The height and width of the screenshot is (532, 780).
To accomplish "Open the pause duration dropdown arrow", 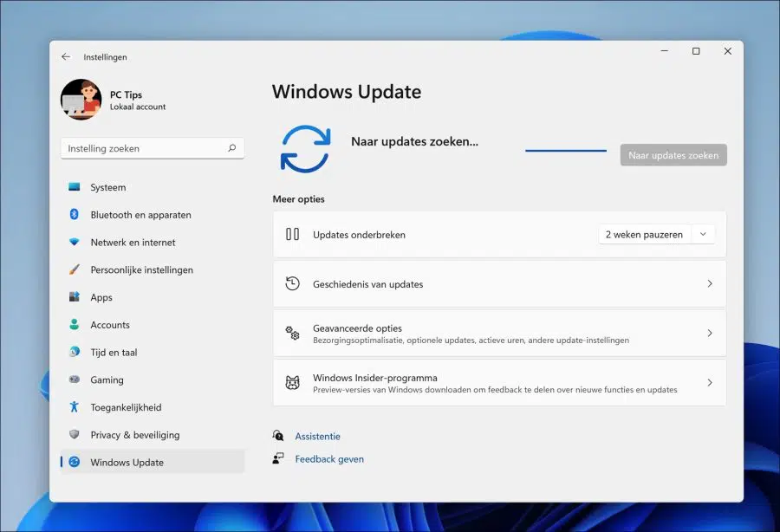I will (x=703, y=234).
